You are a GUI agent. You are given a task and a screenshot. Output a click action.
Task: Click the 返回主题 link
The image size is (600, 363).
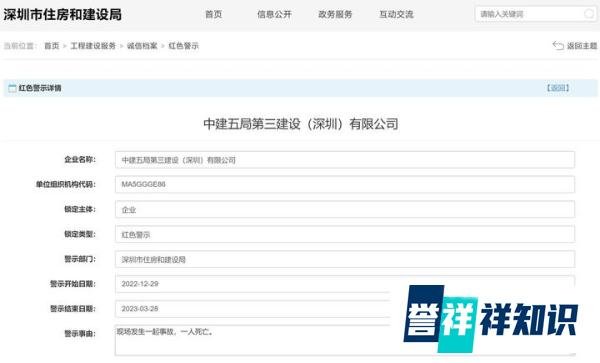[582, 46]
